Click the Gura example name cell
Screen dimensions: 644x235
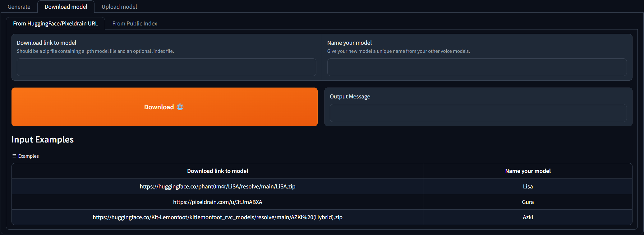click(528, 202)
